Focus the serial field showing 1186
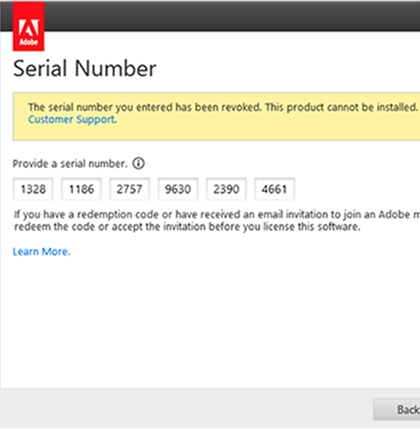This screenshot has width=420, height=429. [x=81, y=189]
